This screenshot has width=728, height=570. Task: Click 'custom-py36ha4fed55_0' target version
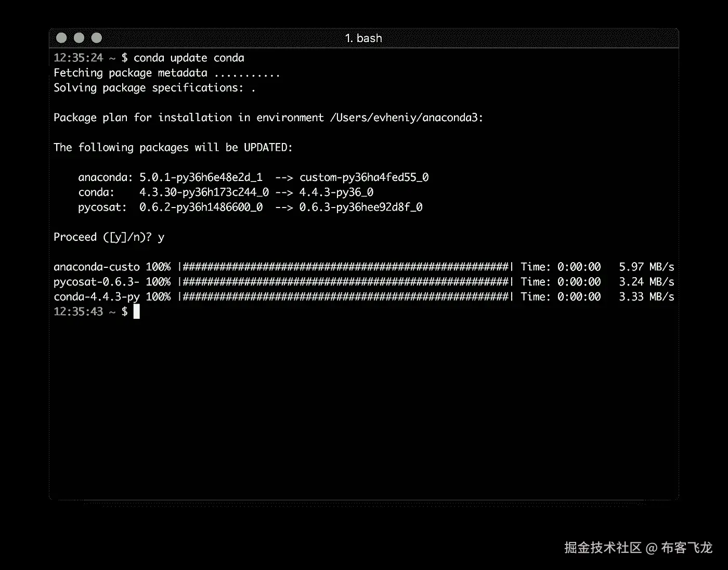click(x=364, y=178)
